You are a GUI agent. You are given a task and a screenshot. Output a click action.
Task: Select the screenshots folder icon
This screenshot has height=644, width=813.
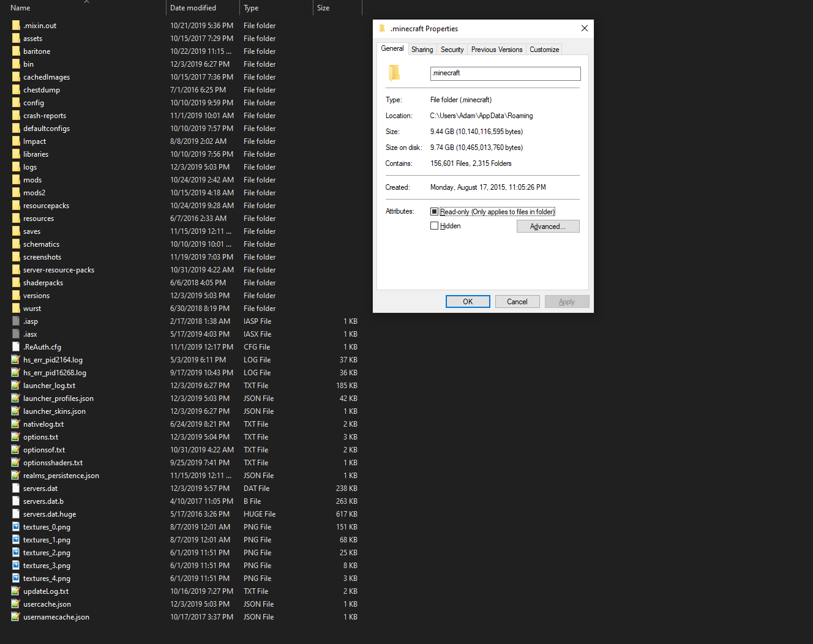pos(16,257)
